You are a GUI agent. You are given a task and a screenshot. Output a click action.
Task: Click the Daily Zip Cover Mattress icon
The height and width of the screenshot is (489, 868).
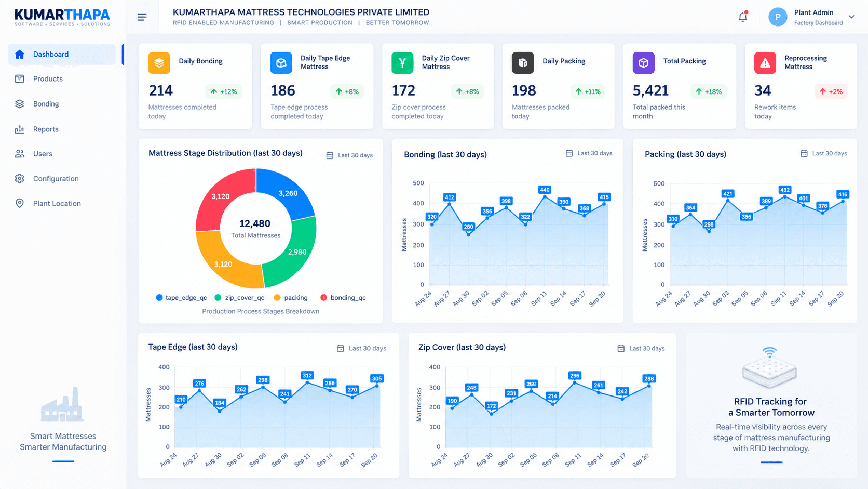click(x=402, y=63)
